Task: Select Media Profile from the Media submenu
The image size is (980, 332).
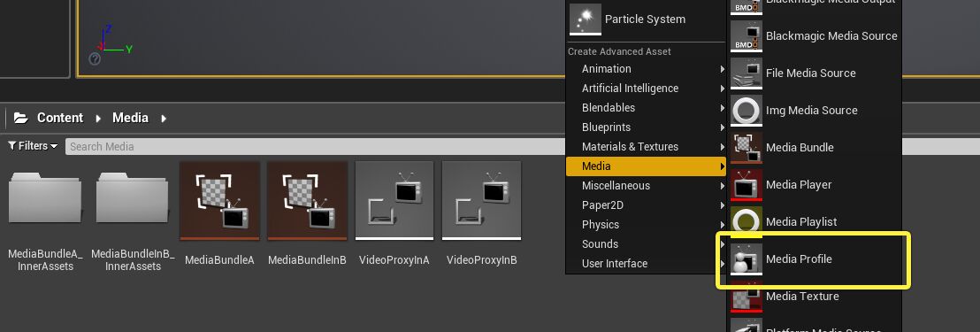Action: coord(815,259)
